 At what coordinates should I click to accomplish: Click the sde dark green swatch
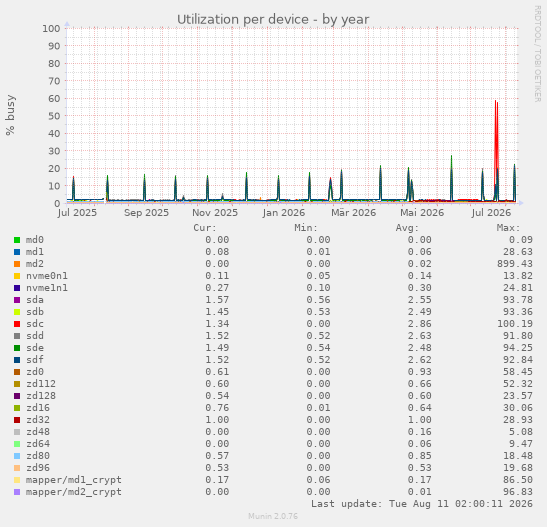(17, 348)
